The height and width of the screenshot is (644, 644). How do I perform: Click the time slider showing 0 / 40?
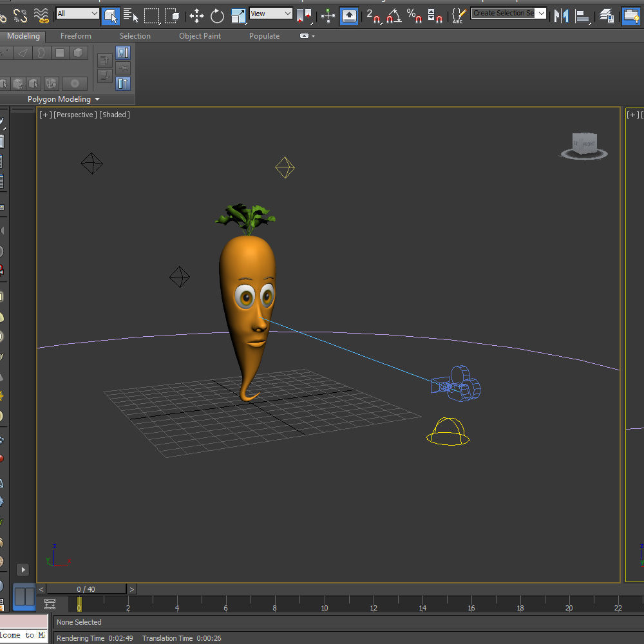click(x=86, y=589)
